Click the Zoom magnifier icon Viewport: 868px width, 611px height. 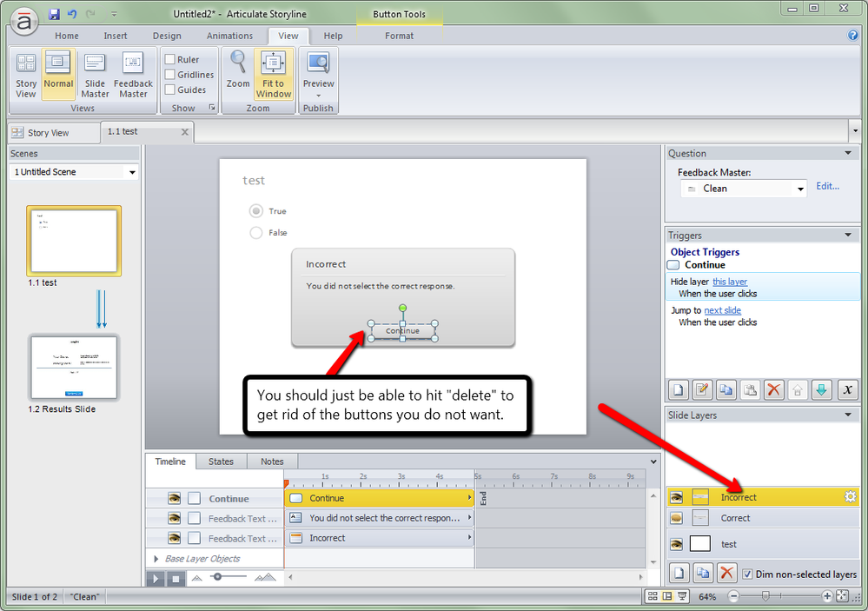237,63
